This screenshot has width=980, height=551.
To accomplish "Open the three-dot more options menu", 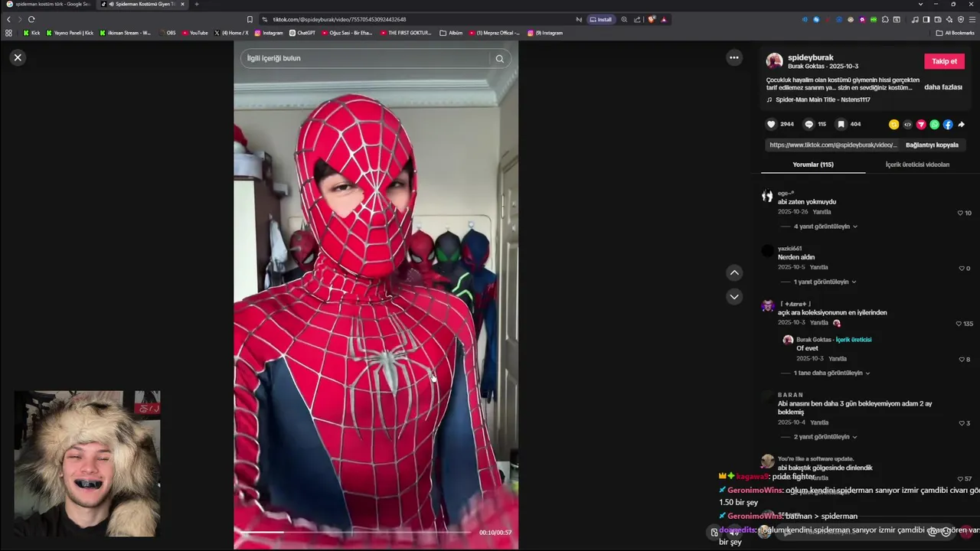I will [734, 57].
